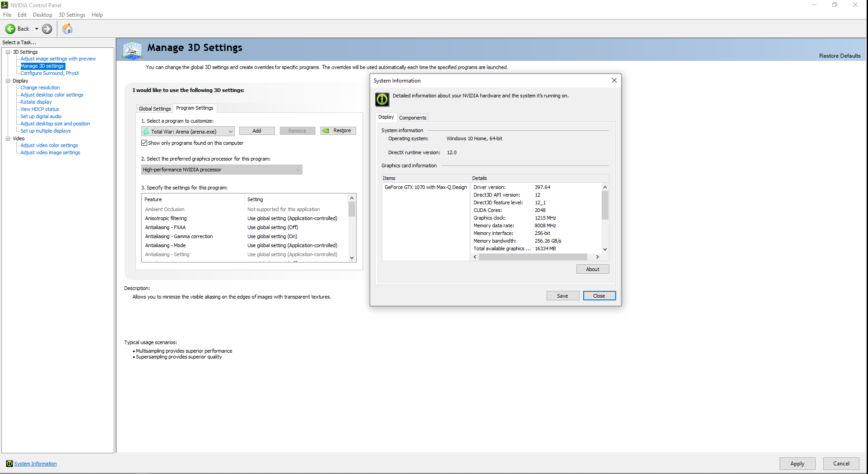Select Change resolution in the task tree

pos(40,87)
